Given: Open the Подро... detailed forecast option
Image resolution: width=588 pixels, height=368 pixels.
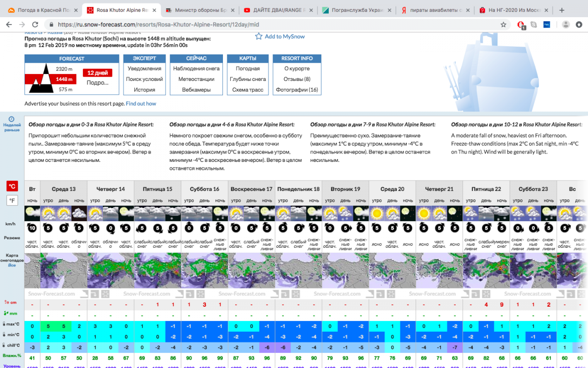Looking at the screenshot, I should [x=98, y=82].
